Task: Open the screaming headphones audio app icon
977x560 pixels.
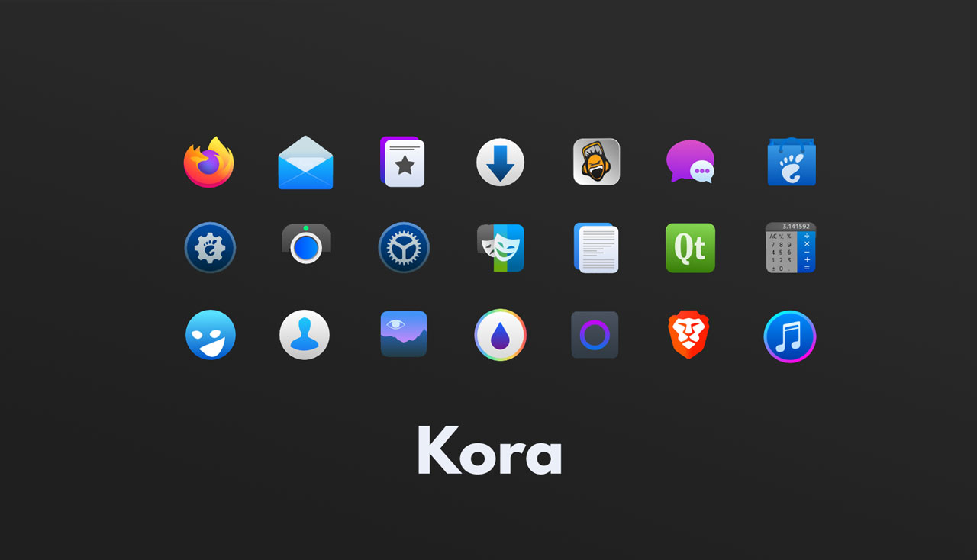Action: click(596, 162)
